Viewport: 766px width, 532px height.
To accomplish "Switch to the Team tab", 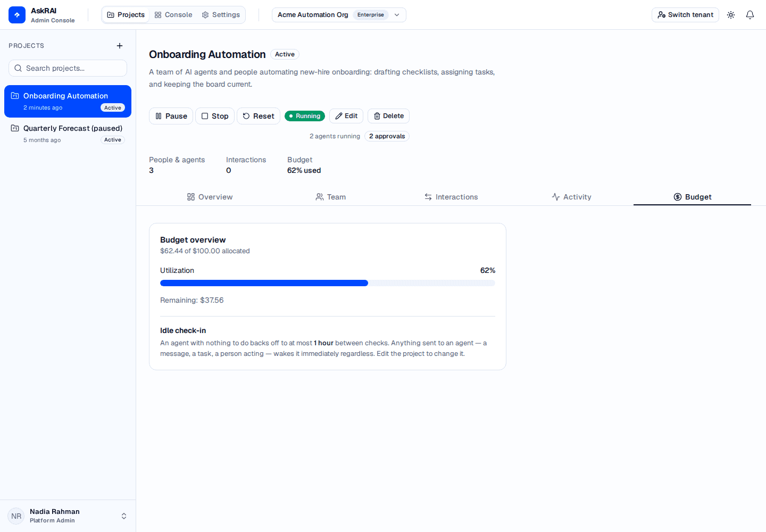I will click(x=330, y=197).
